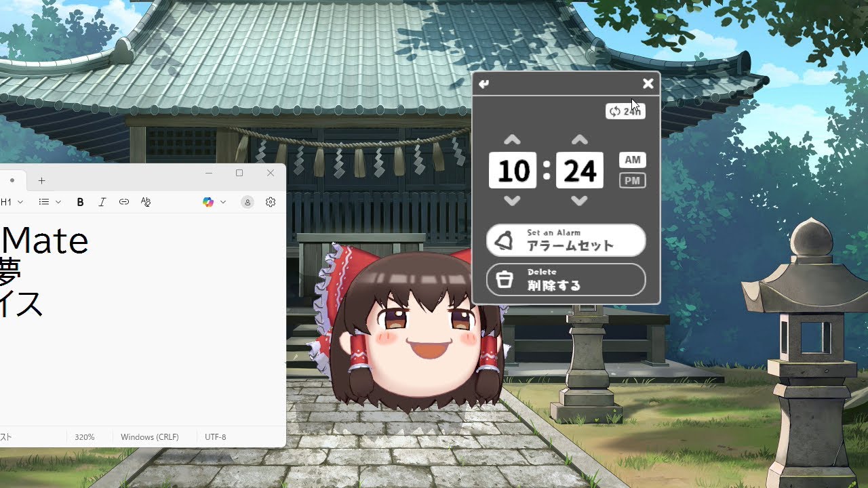868x488 pixels.
Task: Toggle the 24h time format button
Action: pyautogui.click(x=625, y=111)
